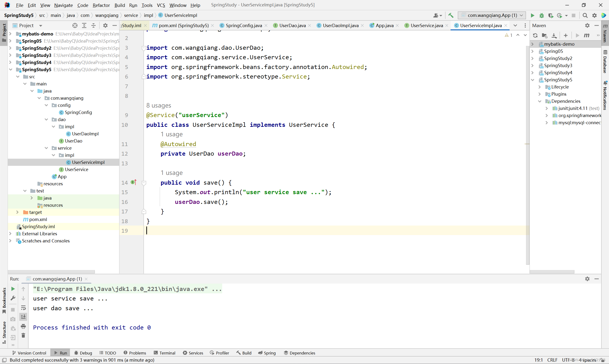Close UserServiceImpl.java tab
609x364 pixels.
tap(506, 25)
